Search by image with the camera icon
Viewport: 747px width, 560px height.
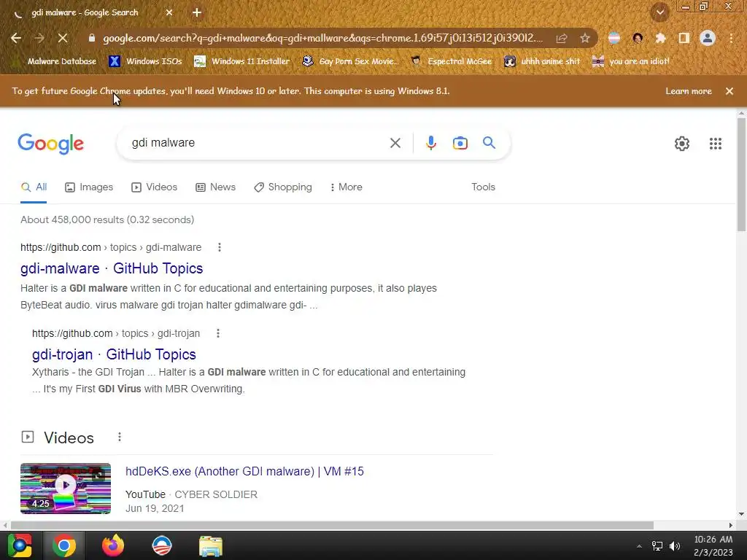(460, 143)
